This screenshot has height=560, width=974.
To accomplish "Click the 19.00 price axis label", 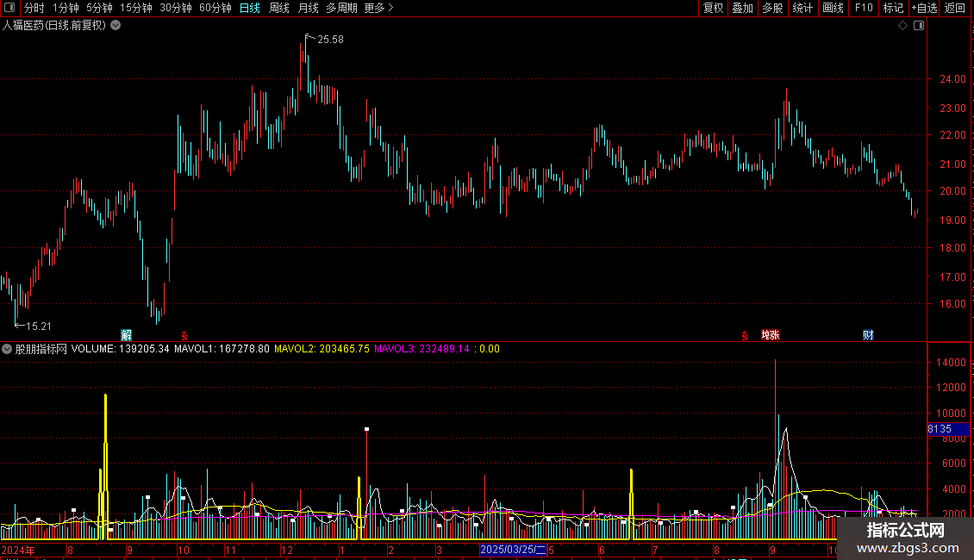I will [952, 220].
